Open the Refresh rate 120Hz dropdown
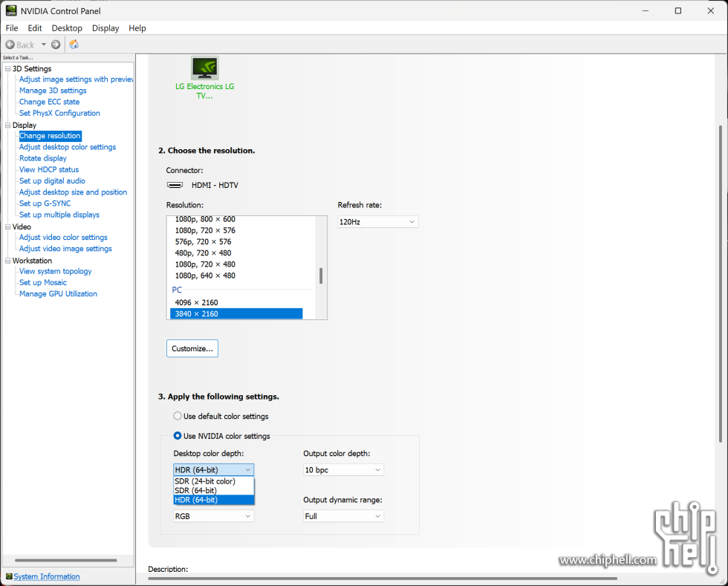The height and width of the screenshot is (586, 728). (377, 222)
